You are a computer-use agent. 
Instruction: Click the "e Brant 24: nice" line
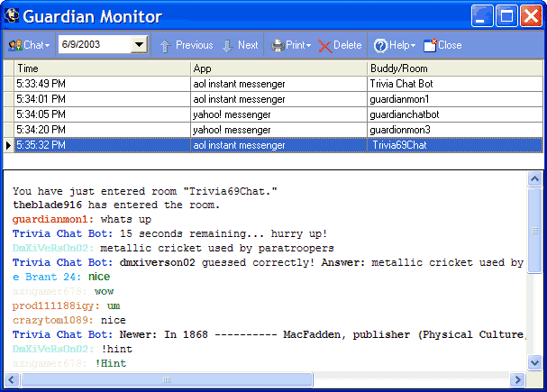click(61, 277)
